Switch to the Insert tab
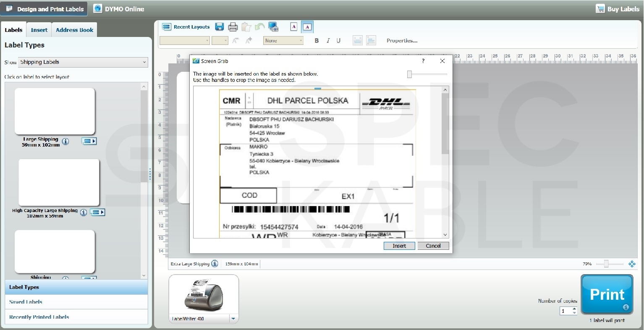Viewport: 644px width, 330px height. click(39, 30)
